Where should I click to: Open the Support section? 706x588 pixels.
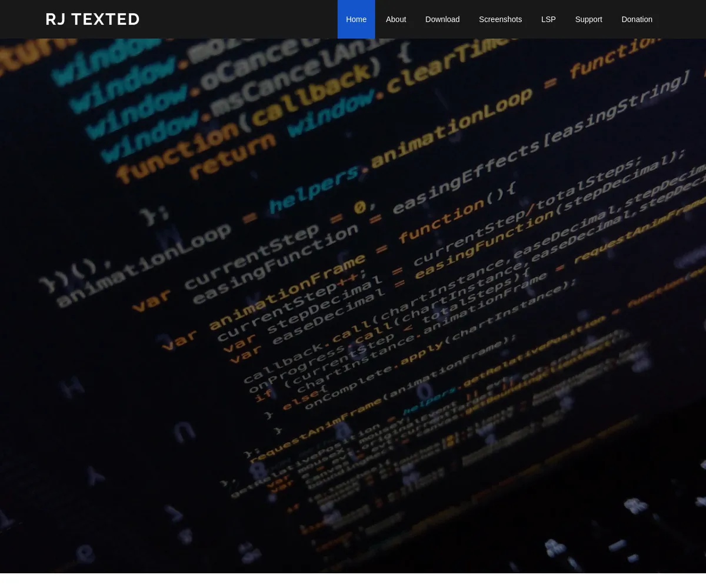(x=588, y=19)
